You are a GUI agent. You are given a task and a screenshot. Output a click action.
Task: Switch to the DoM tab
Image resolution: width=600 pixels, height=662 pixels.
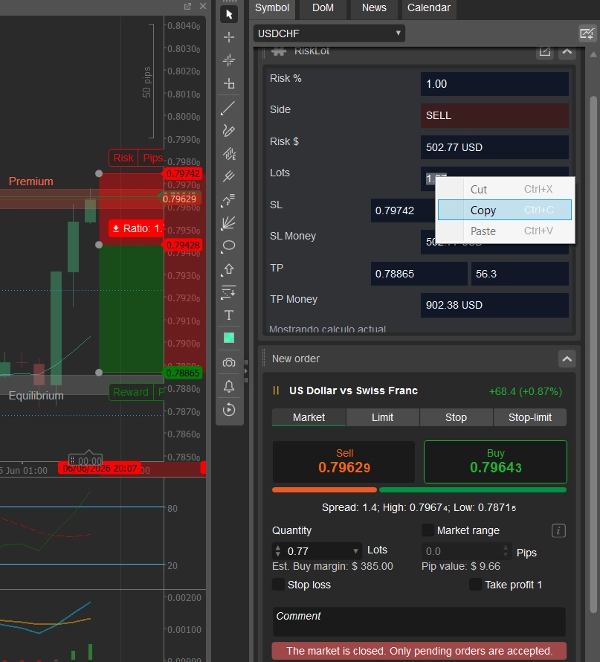(323, 8)
